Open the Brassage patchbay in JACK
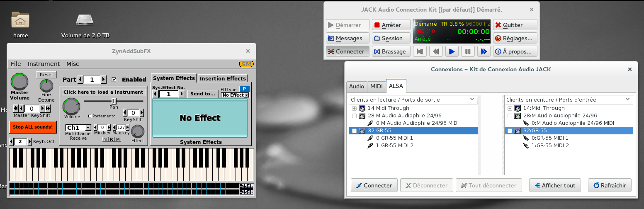Image resolution: width=644 pixels, height=209 pixels. (391, 51)
